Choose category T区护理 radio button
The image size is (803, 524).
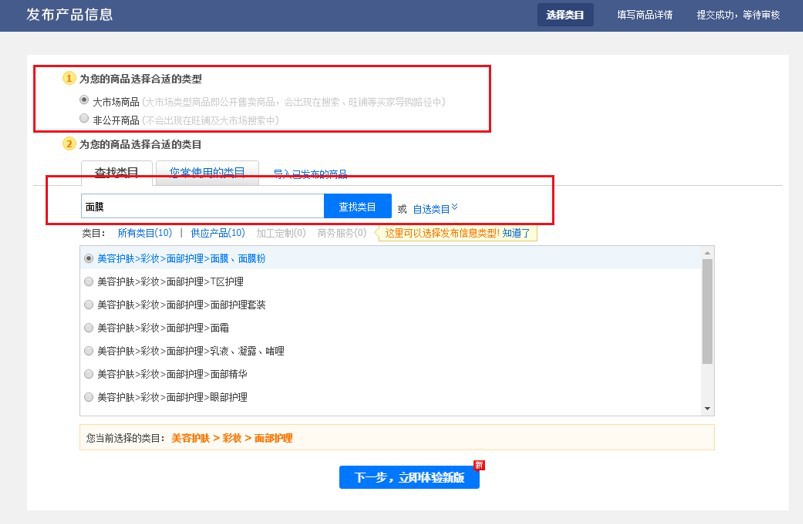click(89, 282)
